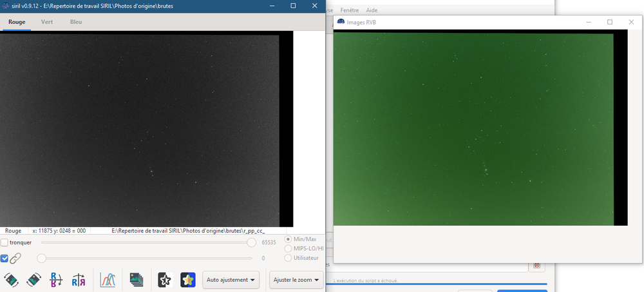This screenshot has width=644, height=292.
Task: Flip image vertically icon with mirrored R
Action: [x=56, y=280]
